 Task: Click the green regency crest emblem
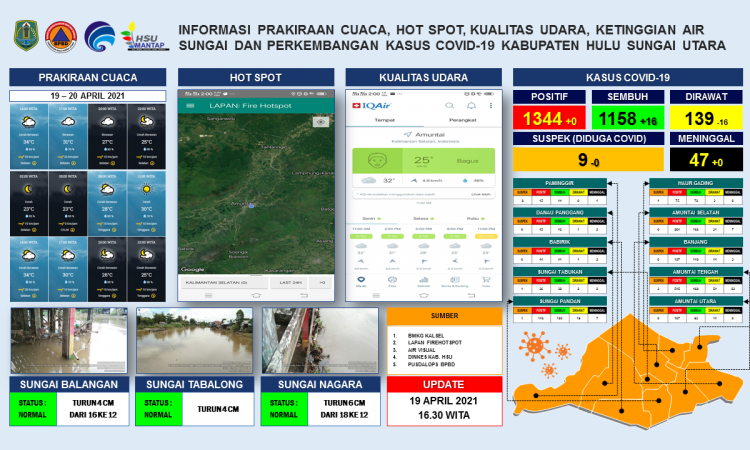tap(25, 35)
